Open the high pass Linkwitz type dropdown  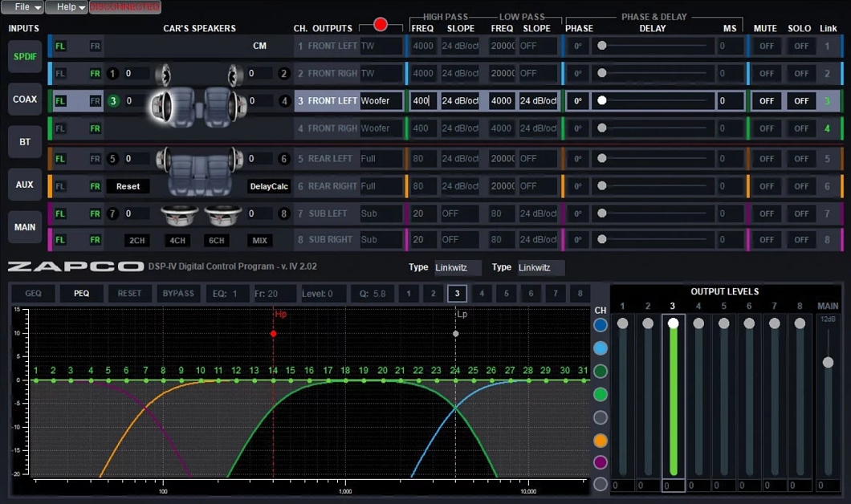[x=458, y=267]
